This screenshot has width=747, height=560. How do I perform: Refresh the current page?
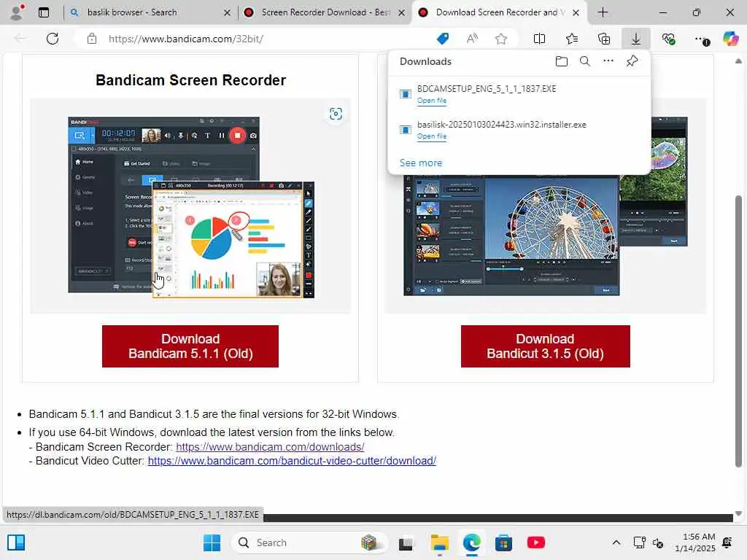[53, 39]
